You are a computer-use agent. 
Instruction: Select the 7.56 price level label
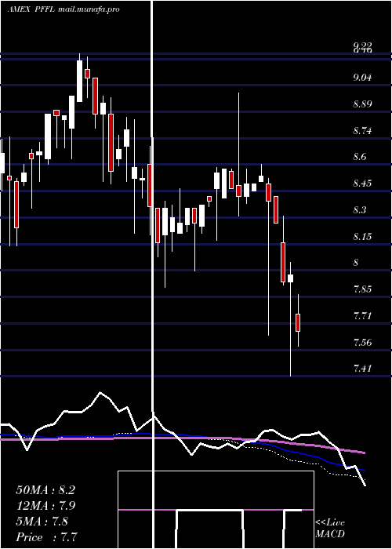(x=362, y=342)
